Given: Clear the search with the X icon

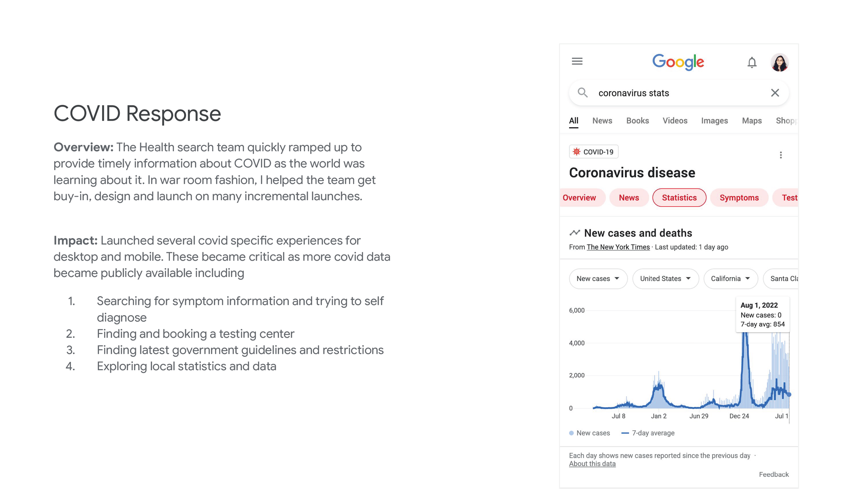Looking at the screenshot, I should coord(775,93).
